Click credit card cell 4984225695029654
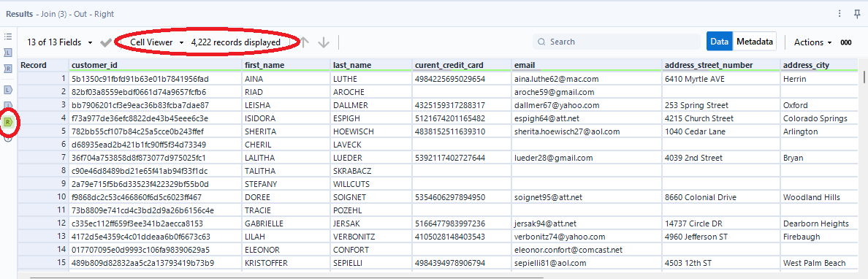Viewport: 868px width, 279px height. click(x=462, y=79)
